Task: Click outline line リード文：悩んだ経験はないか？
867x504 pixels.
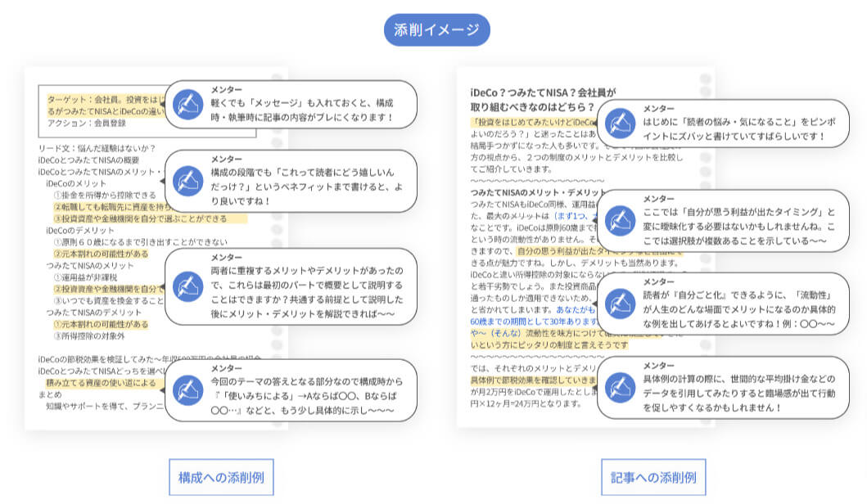Action: click(97, 148)
